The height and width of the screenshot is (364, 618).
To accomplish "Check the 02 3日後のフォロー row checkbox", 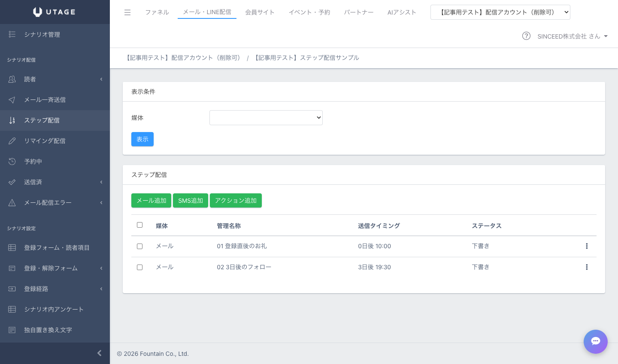I will tap(139, 268).
